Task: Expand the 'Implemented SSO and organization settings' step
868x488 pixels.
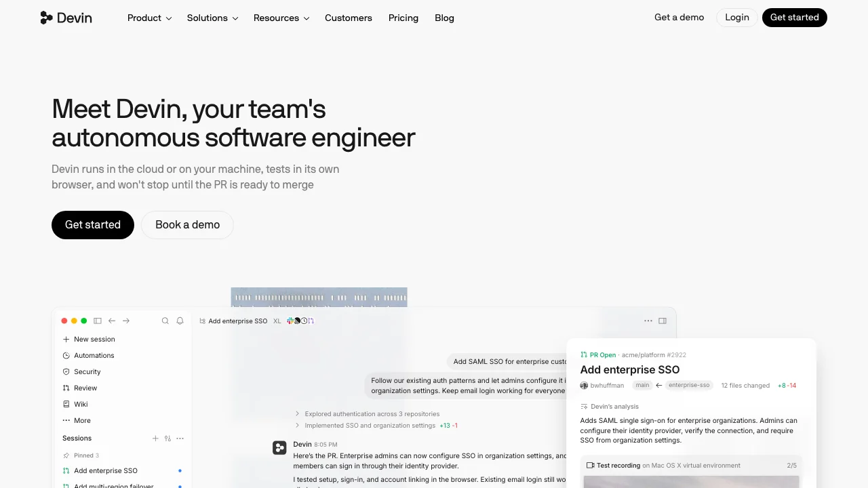Action: (376, 426)
